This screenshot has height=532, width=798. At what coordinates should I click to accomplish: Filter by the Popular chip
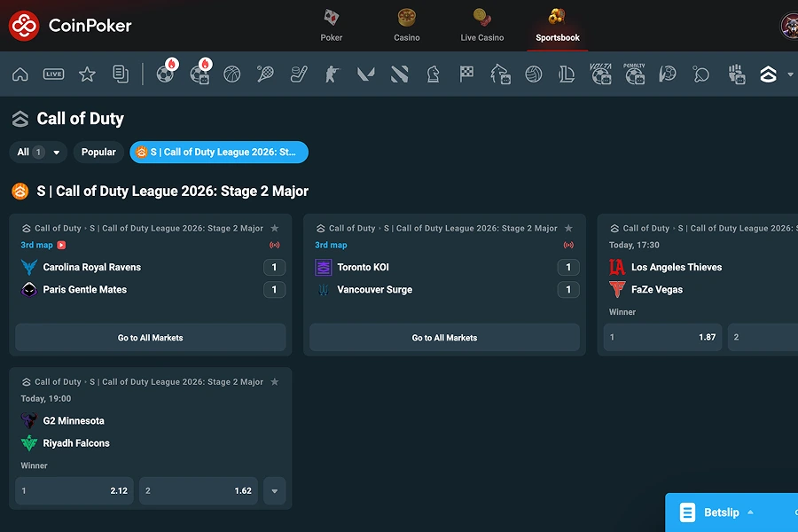click(98, 153)
